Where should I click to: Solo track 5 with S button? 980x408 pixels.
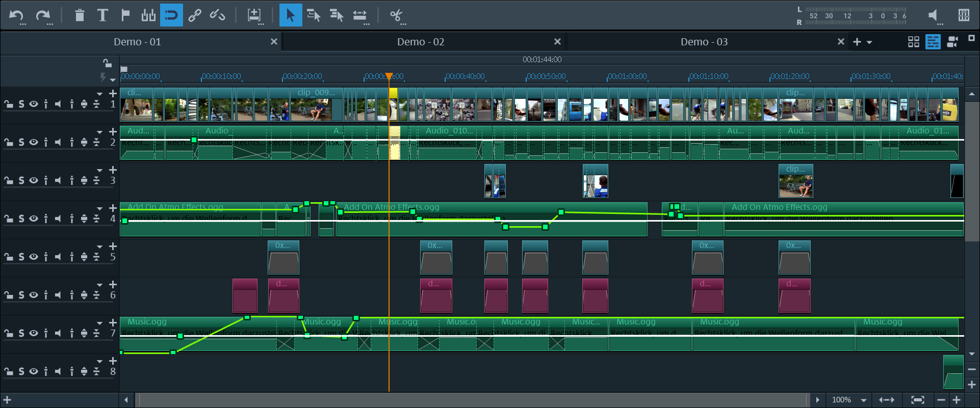[21, 257]
